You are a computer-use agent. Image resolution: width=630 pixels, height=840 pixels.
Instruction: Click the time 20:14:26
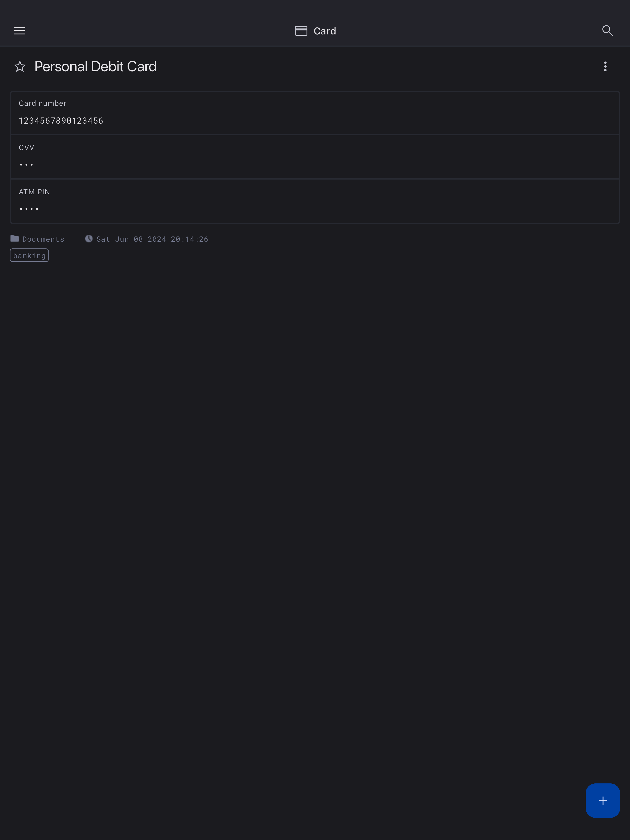189,239
